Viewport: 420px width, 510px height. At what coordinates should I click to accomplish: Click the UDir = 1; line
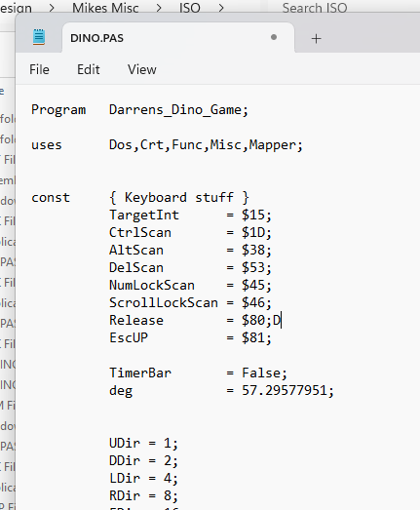143,444
